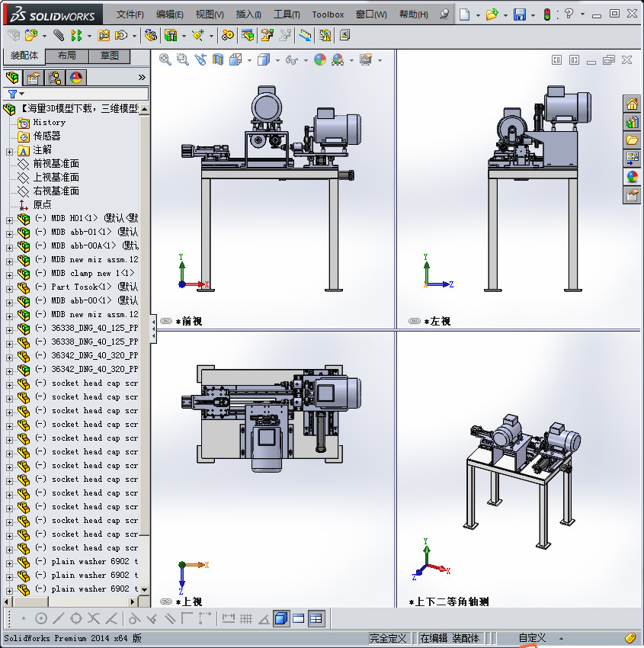Open SolidWorks Resources home icon in task pane
Viewport: 644px width, 648px height.
click(632, 104)
